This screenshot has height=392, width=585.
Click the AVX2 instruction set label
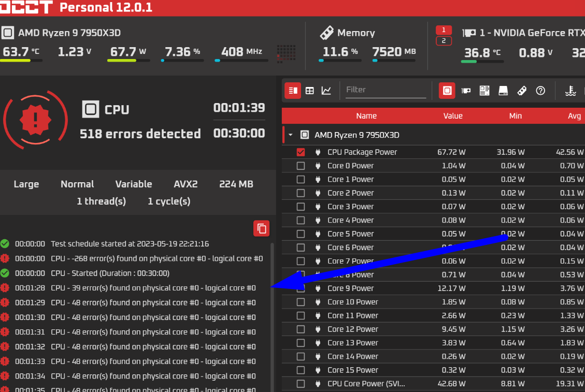click(186, 184)
